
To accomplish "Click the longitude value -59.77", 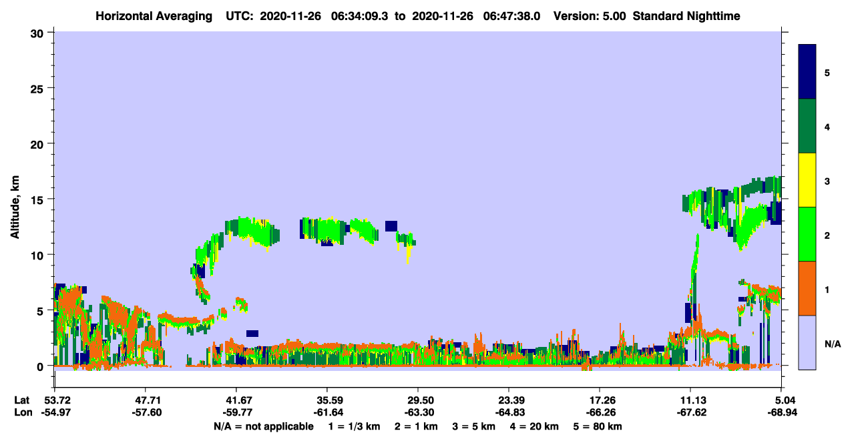I will coord(236,413).
